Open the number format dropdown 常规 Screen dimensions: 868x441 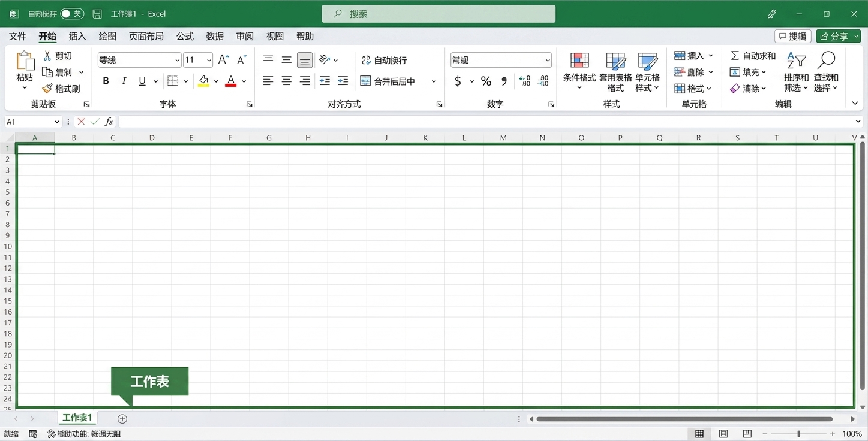(548, 60)
